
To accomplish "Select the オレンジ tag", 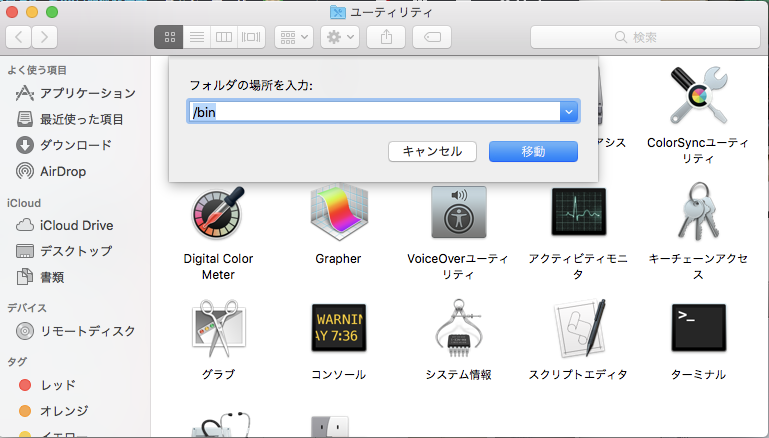I will tap(53, 411).
